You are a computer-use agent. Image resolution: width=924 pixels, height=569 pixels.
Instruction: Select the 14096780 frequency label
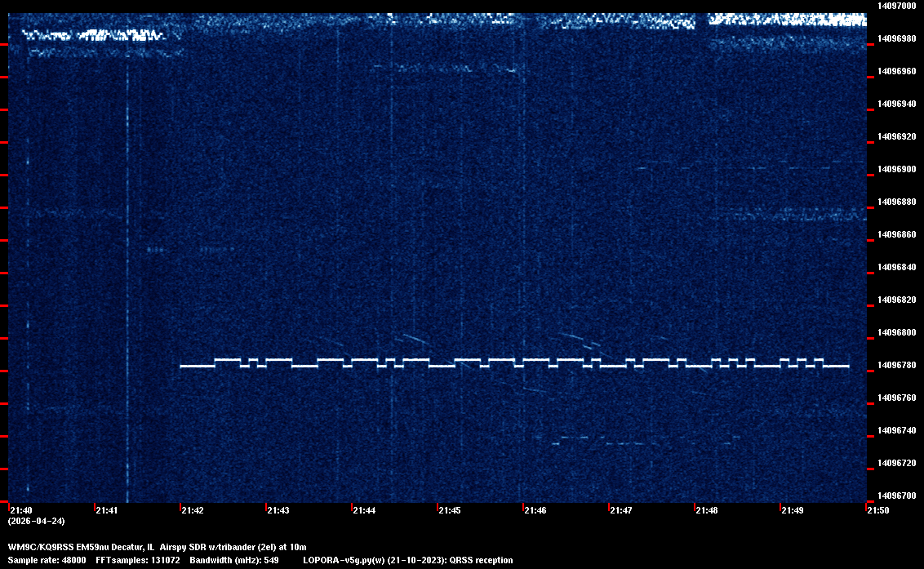[896, 366]
